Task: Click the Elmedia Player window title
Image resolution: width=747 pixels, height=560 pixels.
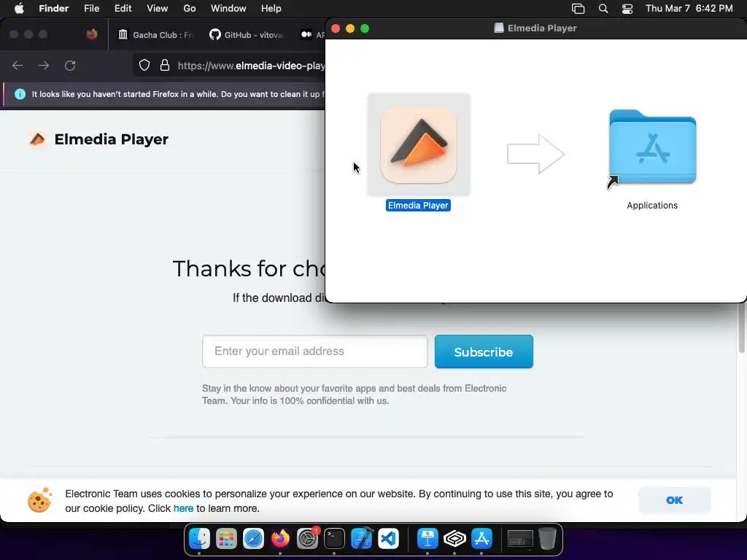Action: [x=542, y=28]
